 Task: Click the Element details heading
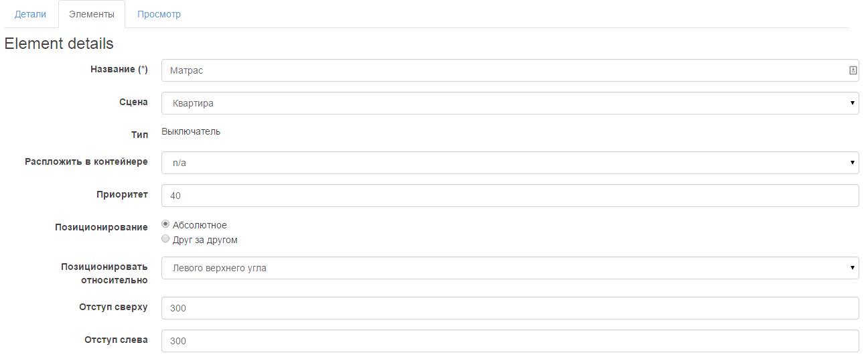coord(59,44)
